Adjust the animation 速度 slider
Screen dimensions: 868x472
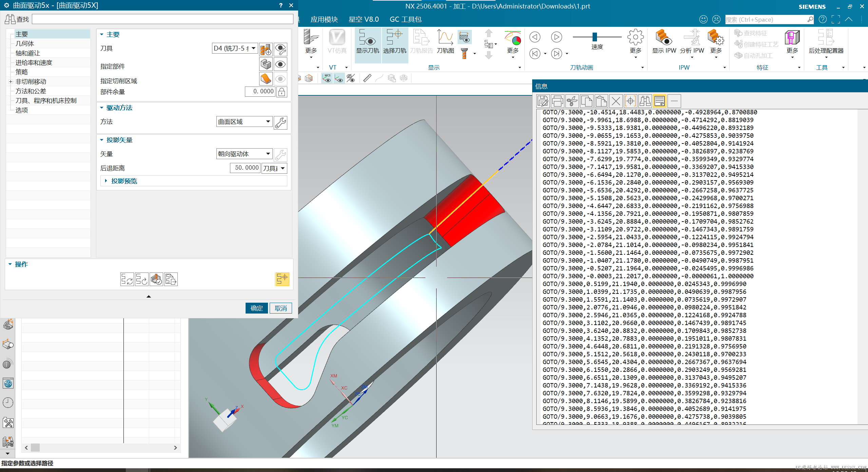(x=595, y=37)
